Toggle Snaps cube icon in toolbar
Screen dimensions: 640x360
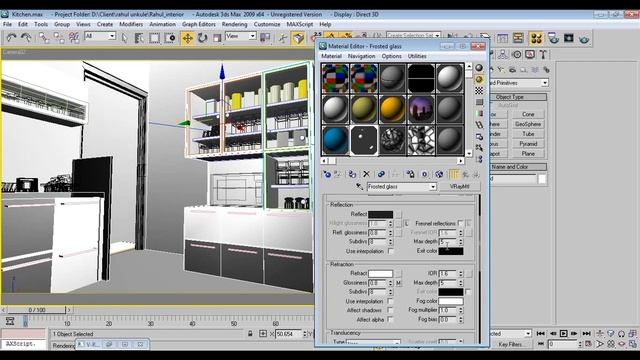coord(298,38)
